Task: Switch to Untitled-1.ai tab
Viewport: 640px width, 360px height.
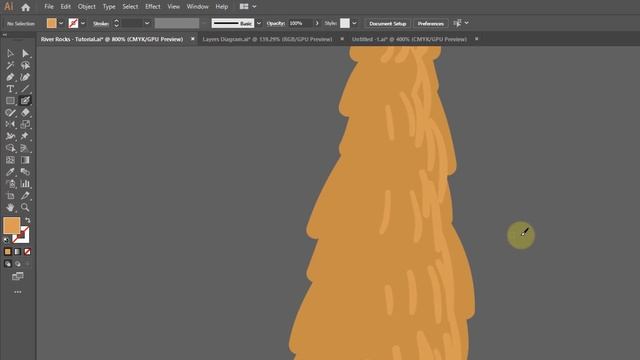Action: 409,39
